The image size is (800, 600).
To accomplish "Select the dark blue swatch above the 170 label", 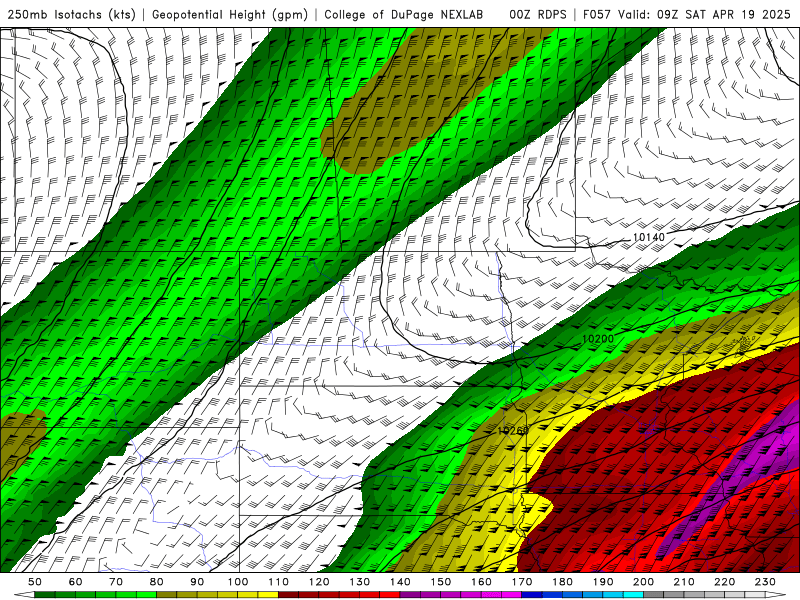I will click(532, 595).
